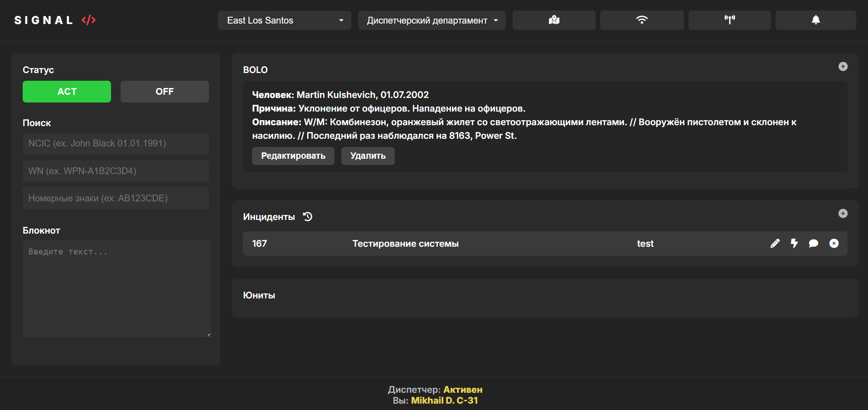The image size is (868, 410).
Task: Open the East Los Santos location dropdown
Action: pyautogui.click(x=284, y=20)
